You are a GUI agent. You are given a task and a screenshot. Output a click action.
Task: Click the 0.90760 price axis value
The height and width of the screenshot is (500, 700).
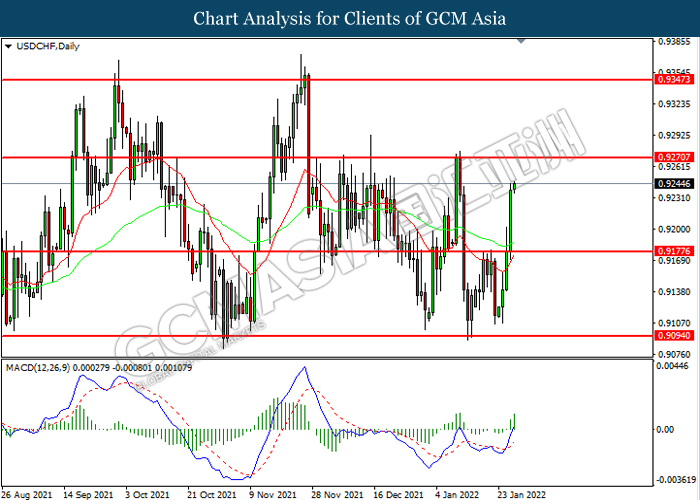[x=675, y=354]
